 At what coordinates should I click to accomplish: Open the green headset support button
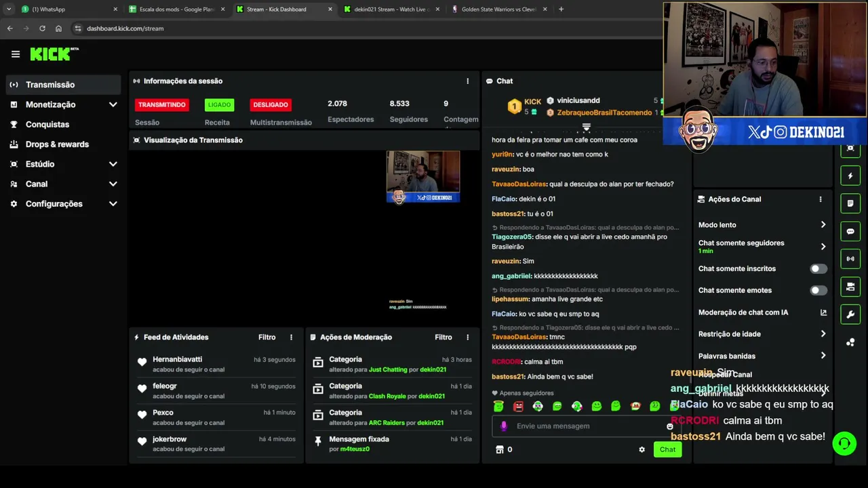click(x=844, y=444)
